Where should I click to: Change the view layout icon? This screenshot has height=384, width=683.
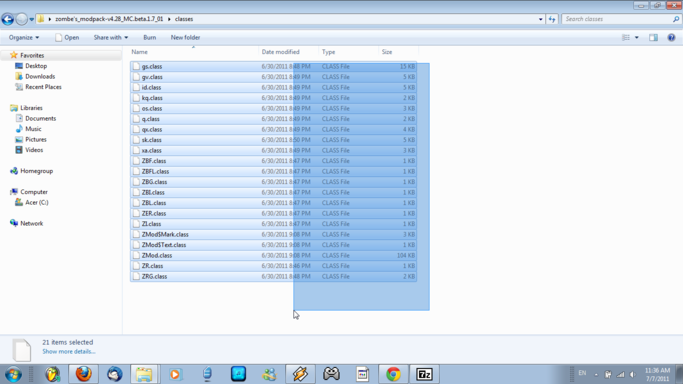click(x=626, y=37)
